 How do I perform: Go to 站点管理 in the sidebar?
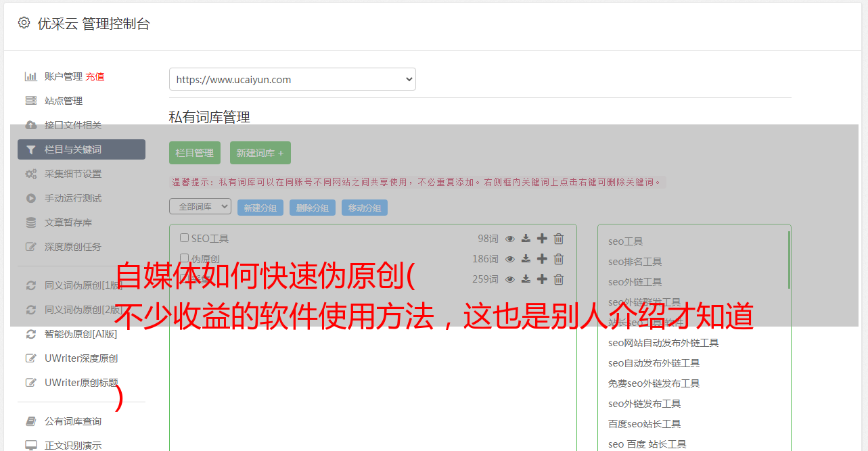[64, 101]
